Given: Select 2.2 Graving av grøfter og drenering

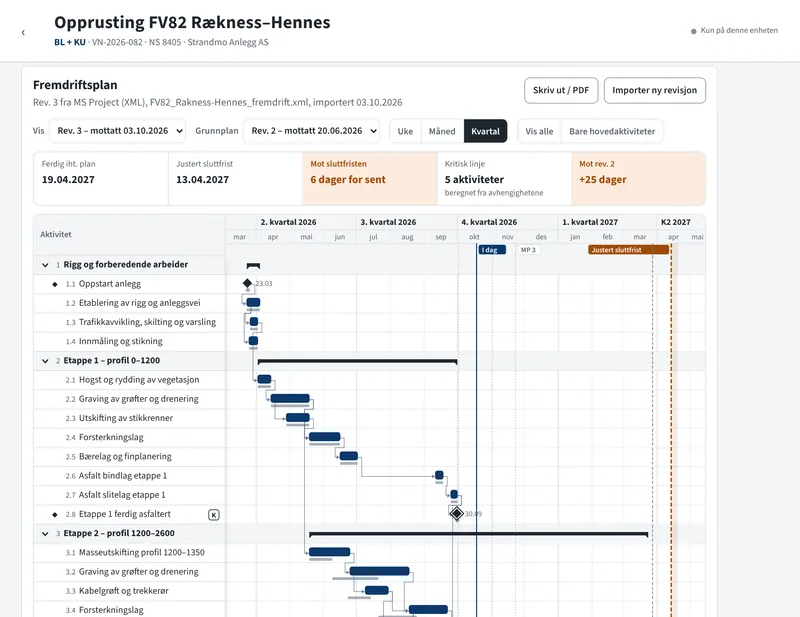Looking at the screenshot, I should click(x=130, y=399).
